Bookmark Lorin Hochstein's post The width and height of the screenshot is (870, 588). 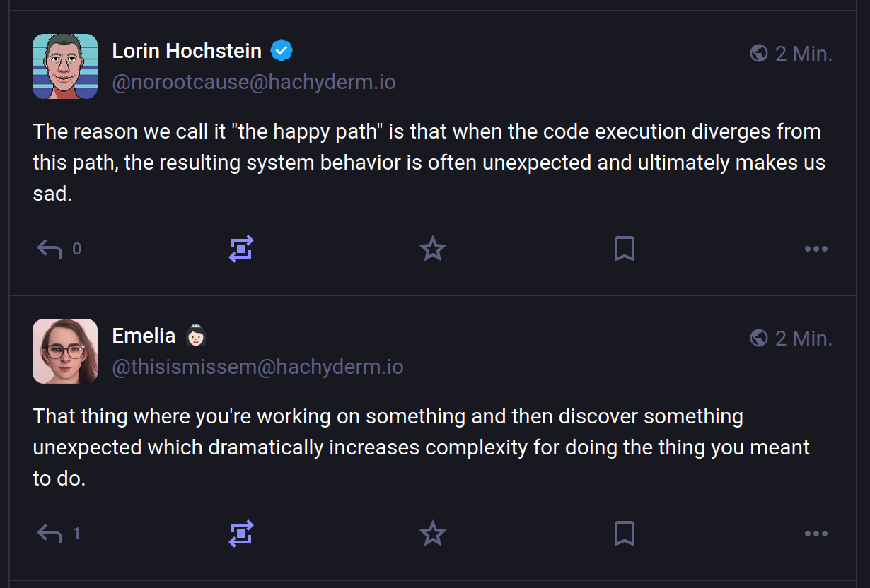pos(625,249)
